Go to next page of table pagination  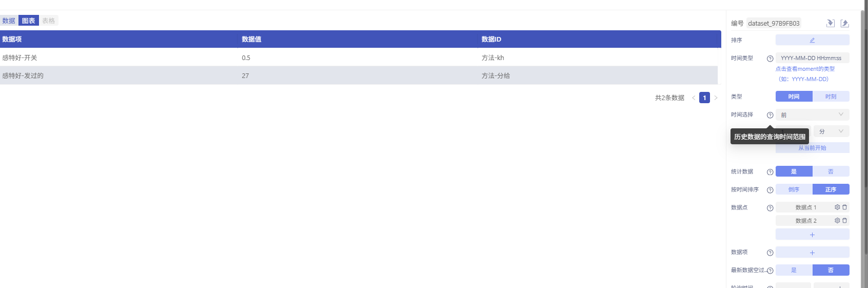(716, 98)
